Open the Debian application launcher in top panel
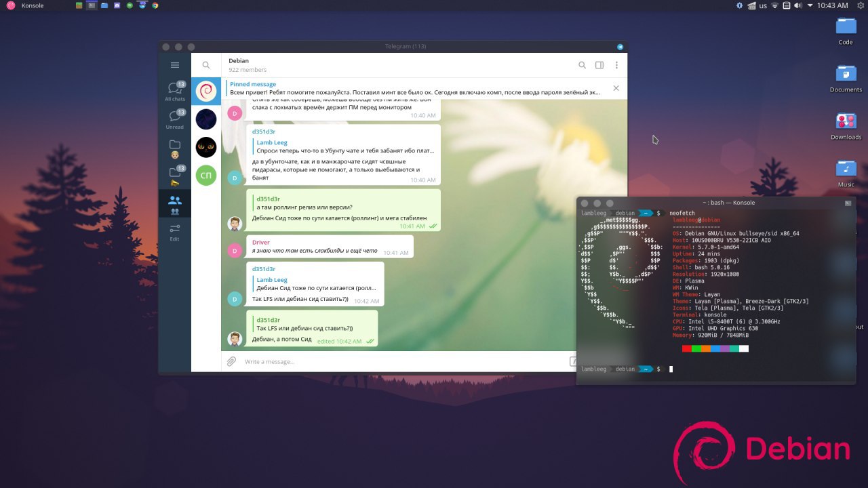 coord(10,5)
